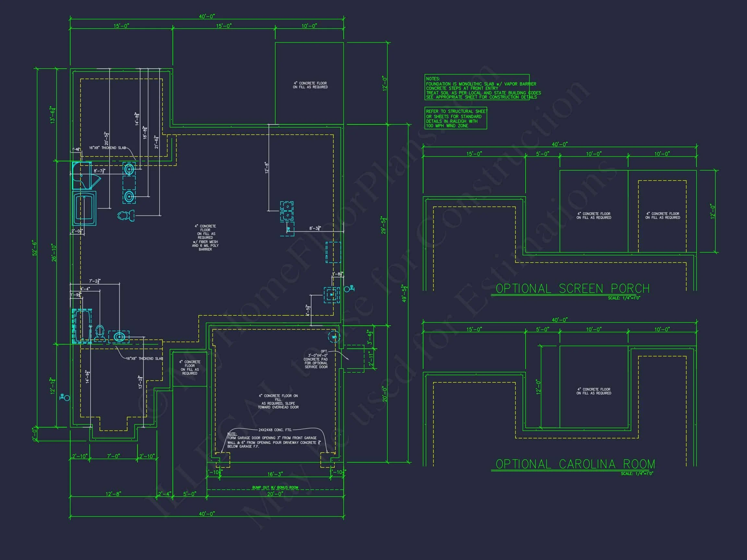Select the 52'-6" overall height dimension

[35, 248]
